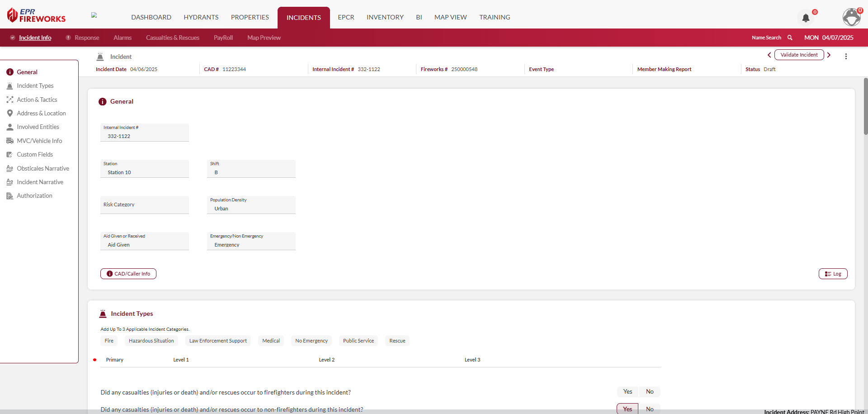Viewport: 868px width, 414px height.
Task: Open the CAD/Caller Info button
Action: (x=128, y=274)
